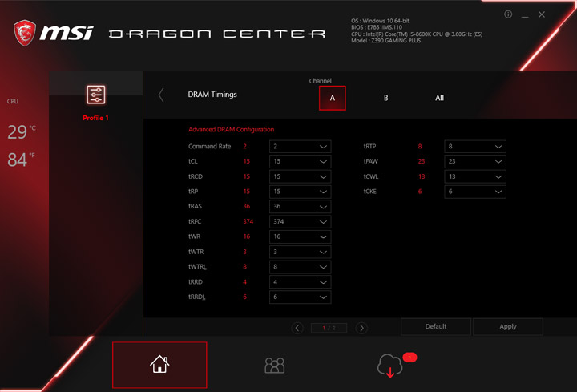Click the page indicator box showing 1 / 2
Image resolution: width=577 pixels, height=392 pixels.
329,328
